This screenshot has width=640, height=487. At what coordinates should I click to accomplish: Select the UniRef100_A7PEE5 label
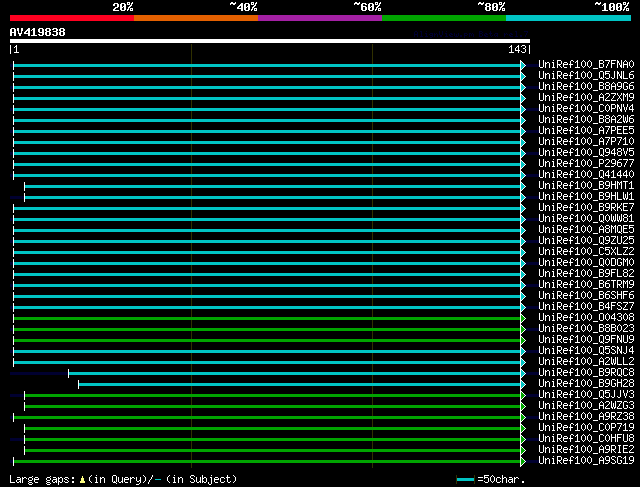(586, 131)
